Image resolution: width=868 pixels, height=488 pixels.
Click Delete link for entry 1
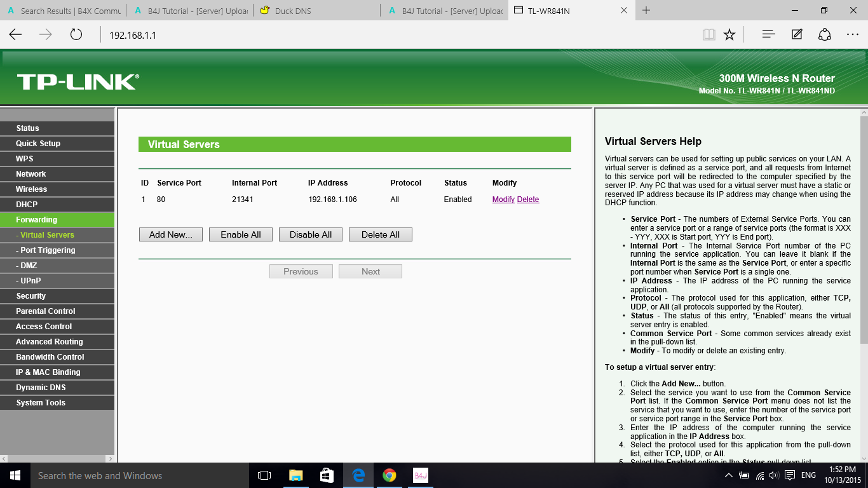point(528,200)
